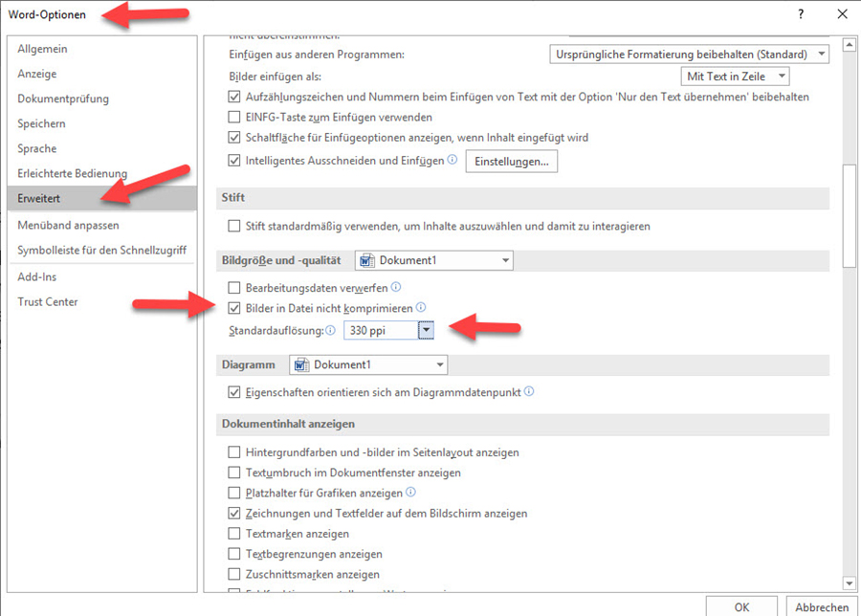Open Trust Center category
The image size is (861, 616).
pyautogui.click(x=102, y=301)
